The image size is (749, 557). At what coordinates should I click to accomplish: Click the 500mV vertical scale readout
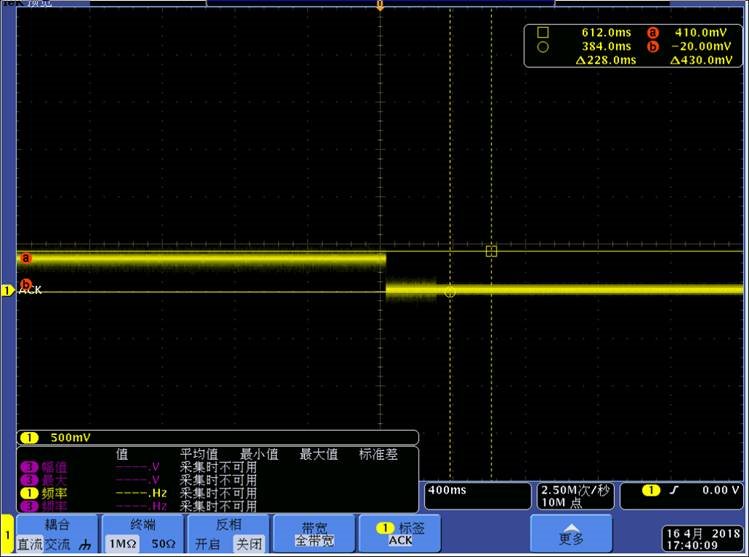[70, 438]
